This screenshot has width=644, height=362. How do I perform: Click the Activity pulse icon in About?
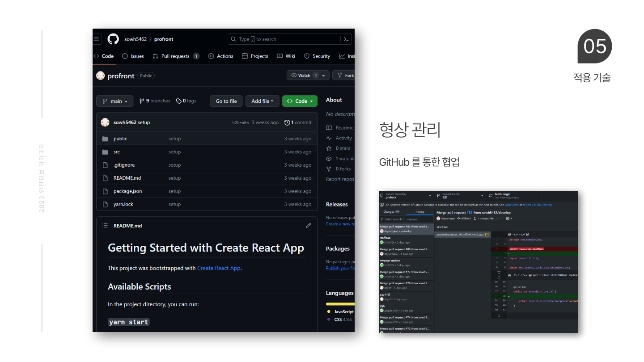click(329, 138)
